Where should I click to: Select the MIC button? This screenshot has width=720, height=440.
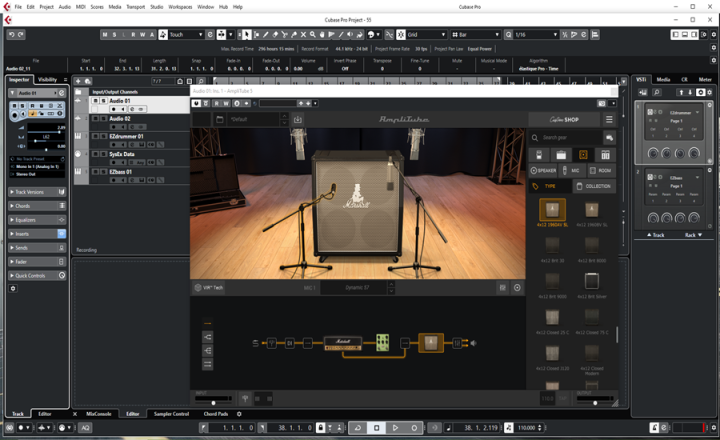click(x=571, y=170)
